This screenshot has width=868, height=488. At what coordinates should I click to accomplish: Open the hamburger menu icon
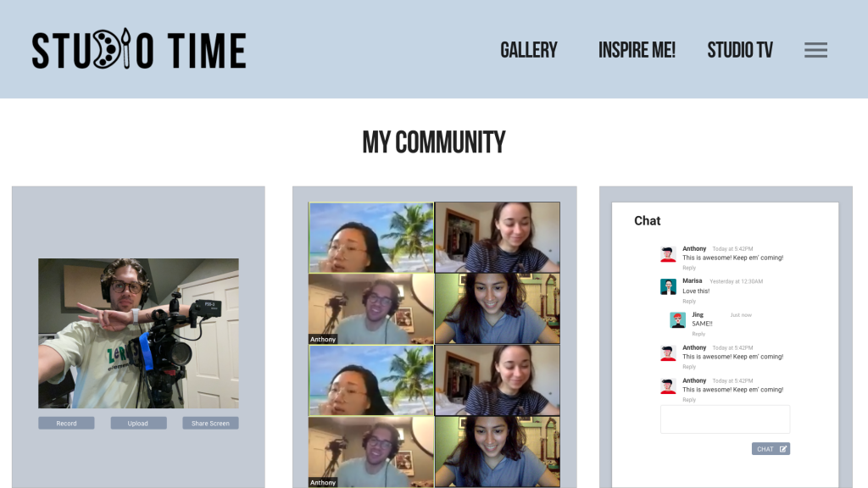click(x=815, y=50)
